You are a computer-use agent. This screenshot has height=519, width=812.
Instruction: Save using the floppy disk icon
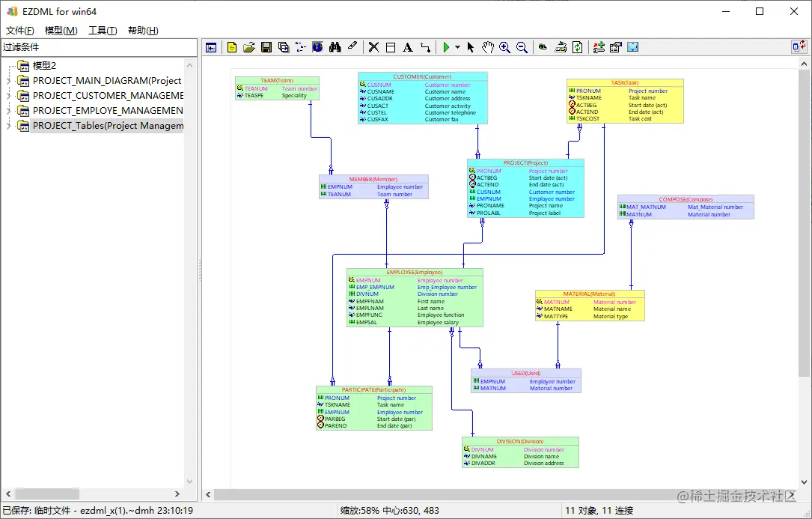[x=266, y=48]
